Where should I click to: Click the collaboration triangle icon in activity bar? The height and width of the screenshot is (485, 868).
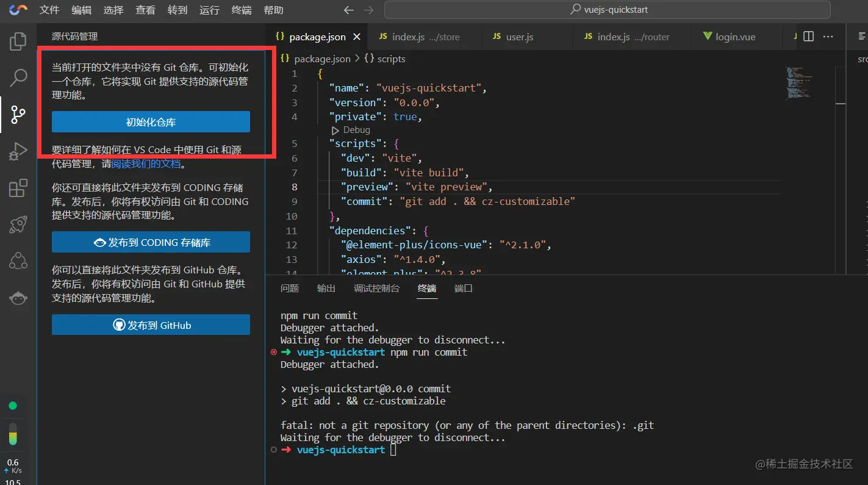18,261
